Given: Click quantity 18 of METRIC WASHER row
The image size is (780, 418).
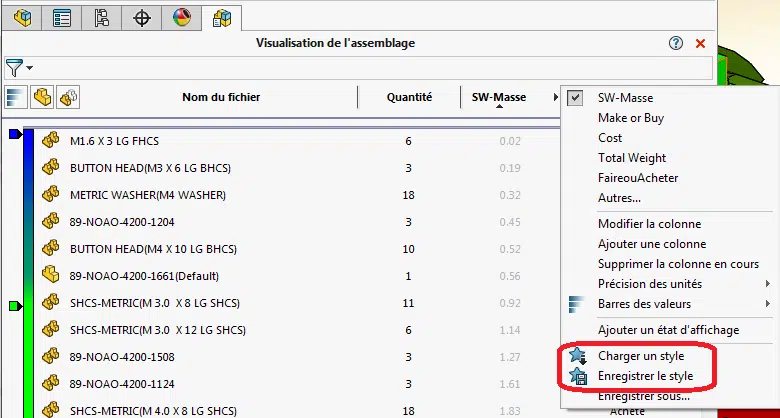Looking at the screenshot, I should tap(408, 195).
